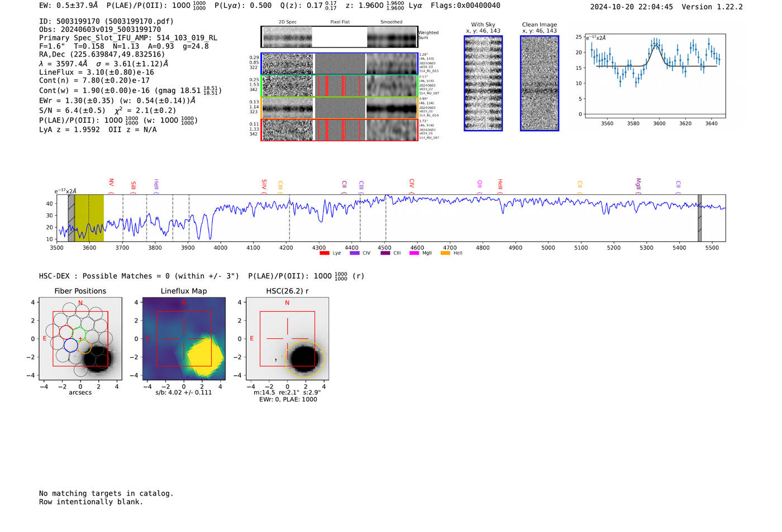The height and width of the screenshot is (532, 782).
Task: Click the Weighted Sum smoothed spectrum strip
Action: tap(392, 37)
